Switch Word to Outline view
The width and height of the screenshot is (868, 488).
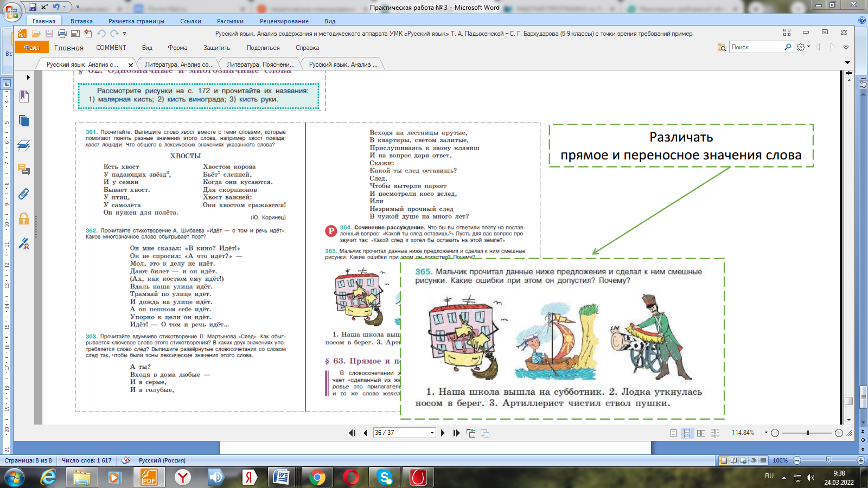tap(753, 460)
